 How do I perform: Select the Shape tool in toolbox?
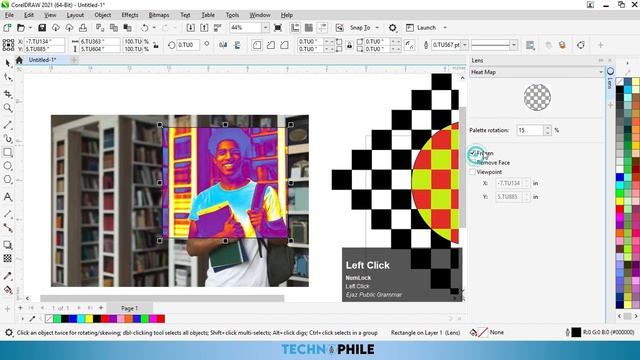[8, 77]
